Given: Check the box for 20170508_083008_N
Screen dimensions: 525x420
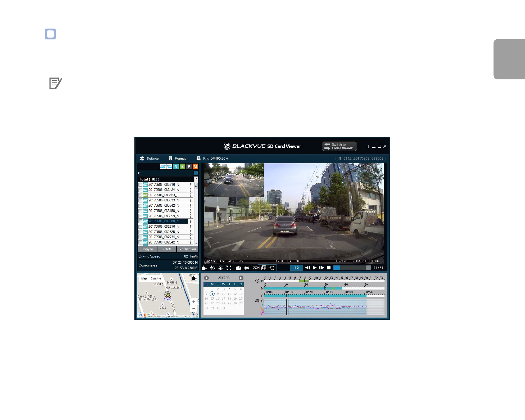Looking at the screenshot, I should click(140, 221).
